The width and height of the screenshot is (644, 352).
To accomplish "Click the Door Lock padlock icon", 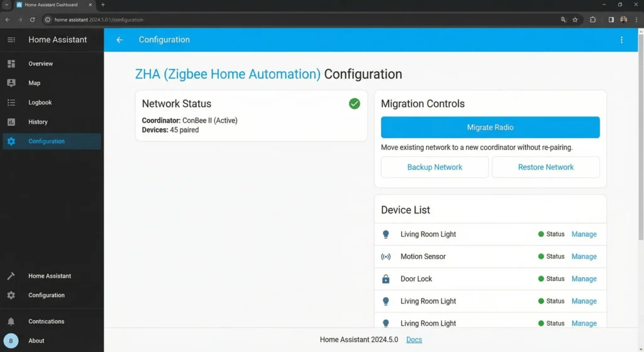I will (386, 279).
